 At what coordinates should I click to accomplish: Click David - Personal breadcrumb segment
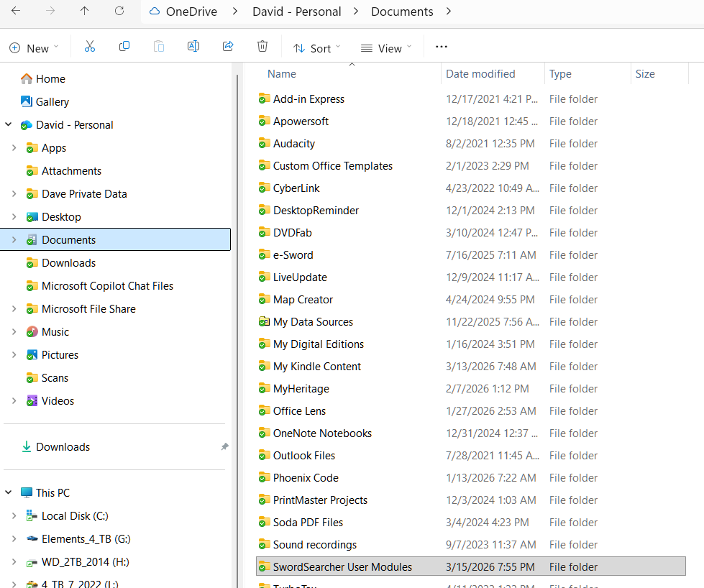click(297, 12)
